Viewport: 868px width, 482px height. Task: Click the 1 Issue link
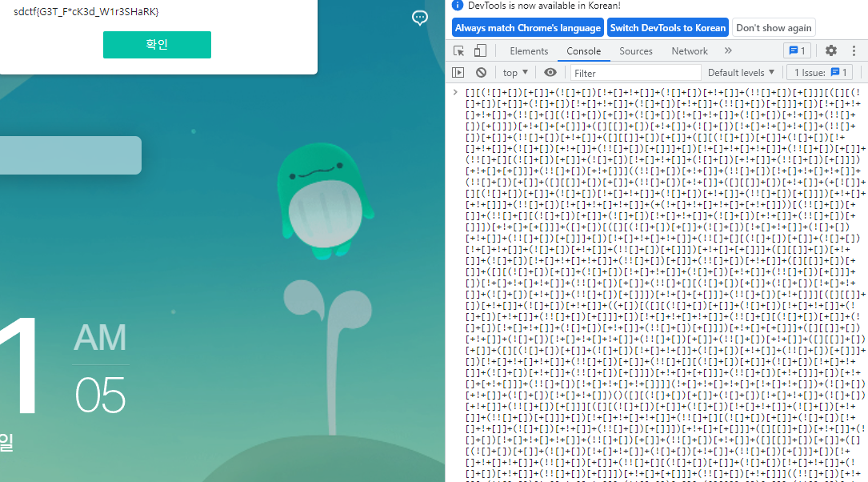click(x=820, y=73)
